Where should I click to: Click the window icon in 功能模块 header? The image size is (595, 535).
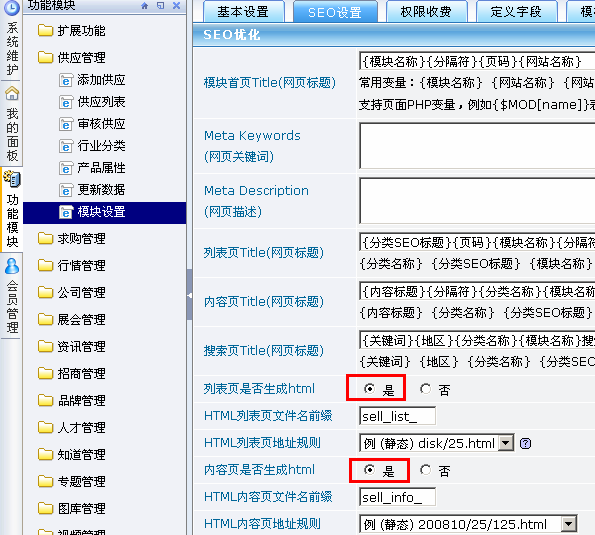click(x=161, y=6)
